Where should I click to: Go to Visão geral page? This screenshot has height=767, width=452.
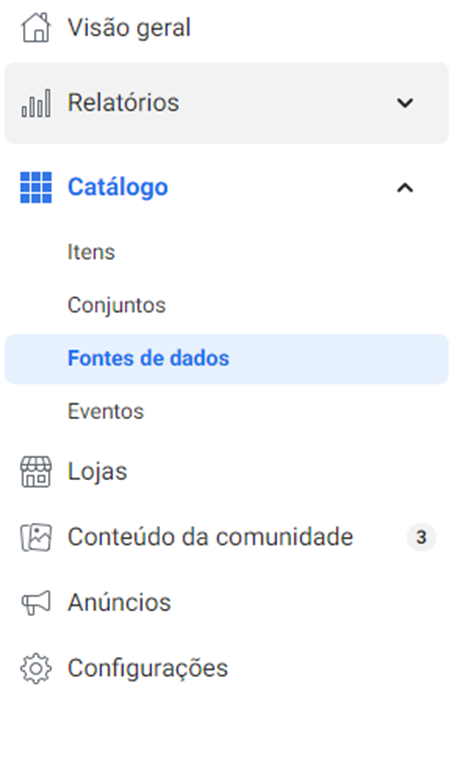[129, 28]
